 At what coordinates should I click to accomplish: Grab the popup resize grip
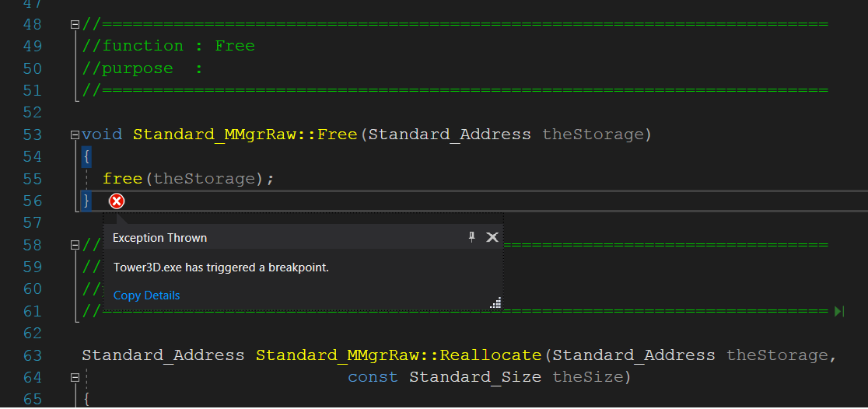tap(496, 303)
